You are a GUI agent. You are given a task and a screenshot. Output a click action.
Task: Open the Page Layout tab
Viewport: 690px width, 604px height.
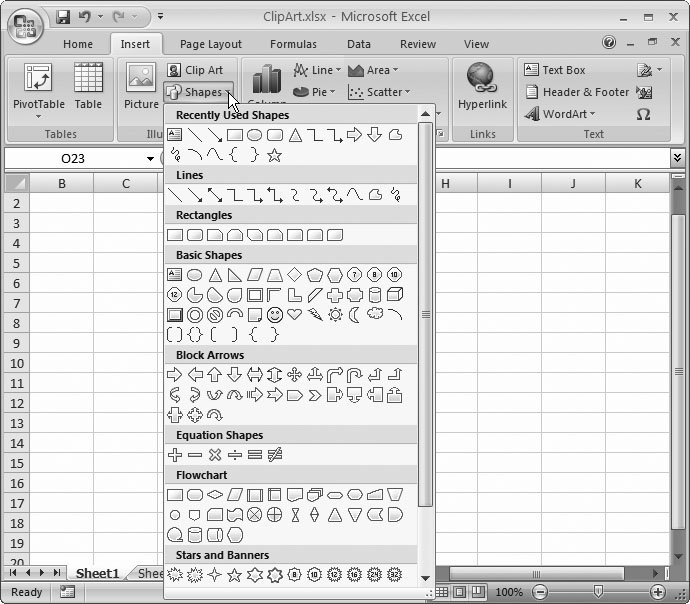point(211,44)
